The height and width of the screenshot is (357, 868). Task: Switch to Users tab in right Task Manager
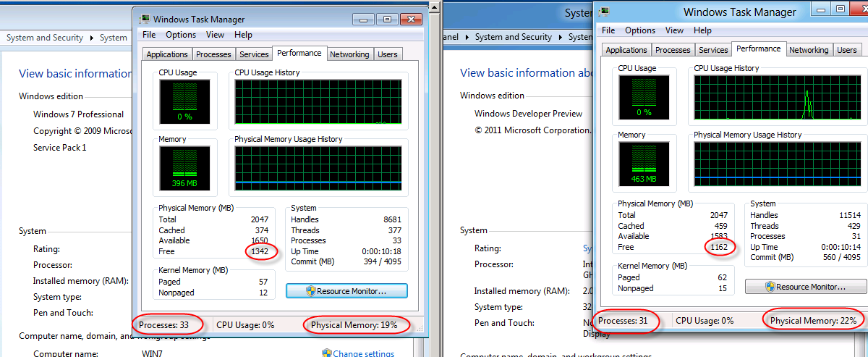click(846, 50)
